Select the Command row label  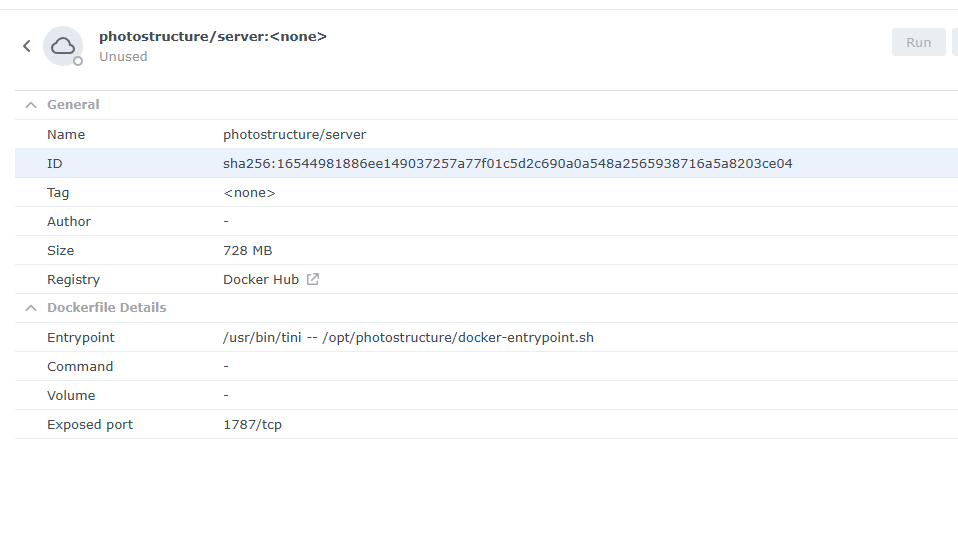pos(80,367)
